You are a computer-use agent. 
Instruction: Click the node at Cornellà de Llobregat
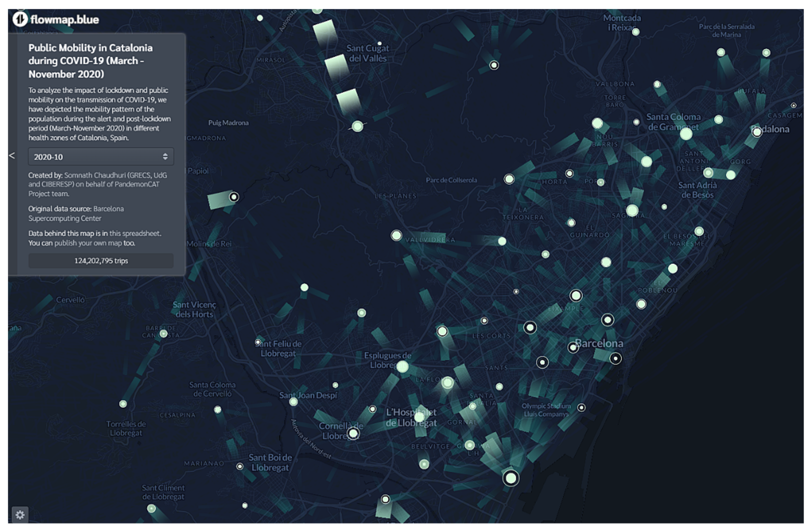353,434
